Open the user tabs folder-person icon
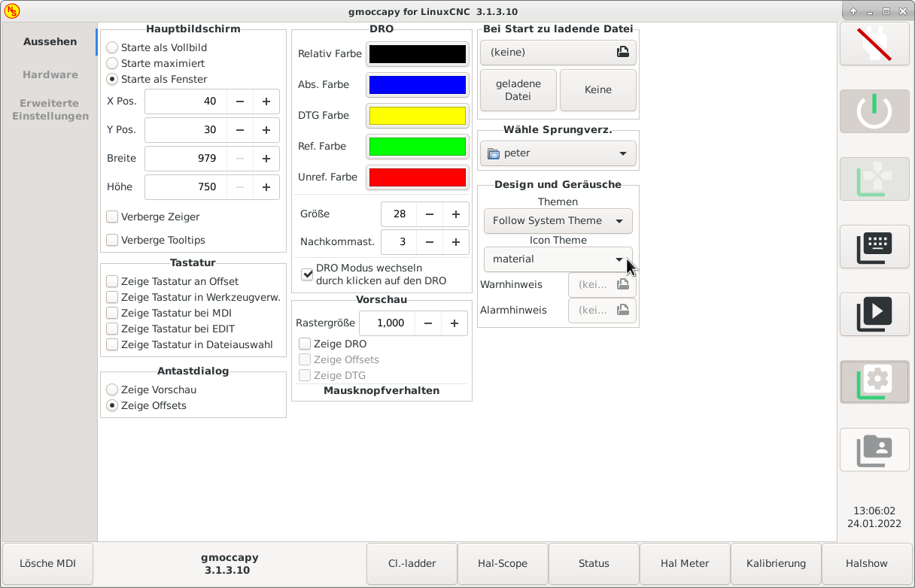 pyautogui.click(x=874, y=450)
